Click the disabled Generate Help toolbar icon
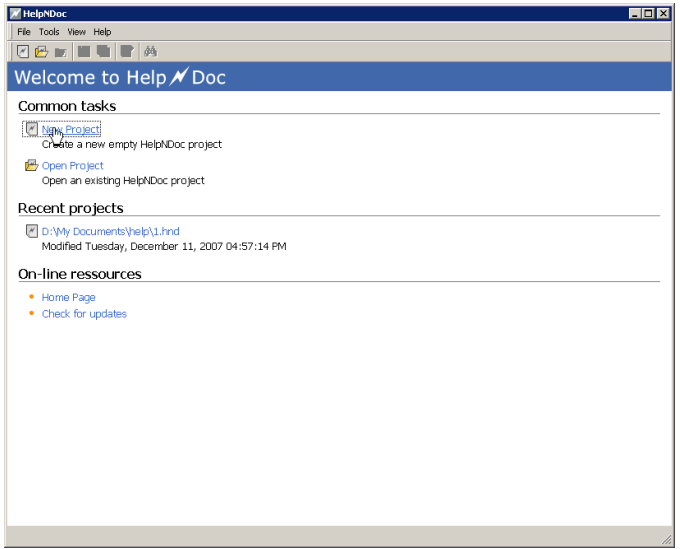Screen dimensions: 680x549 [127, 52]
